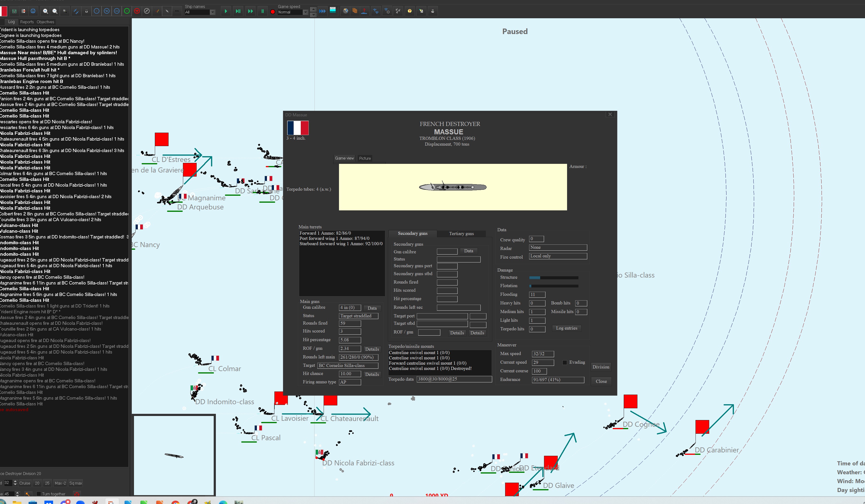The width and height of the screenshot is (865, 504).
Task: Increase the division speed stepper arrow
Action: click(x=15, y=481)
